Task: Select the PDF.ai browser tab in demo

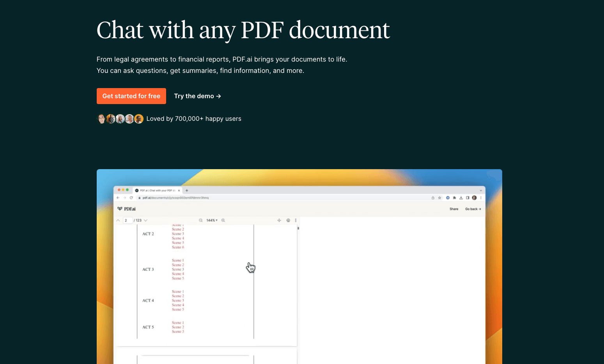Action: point(158,191)
